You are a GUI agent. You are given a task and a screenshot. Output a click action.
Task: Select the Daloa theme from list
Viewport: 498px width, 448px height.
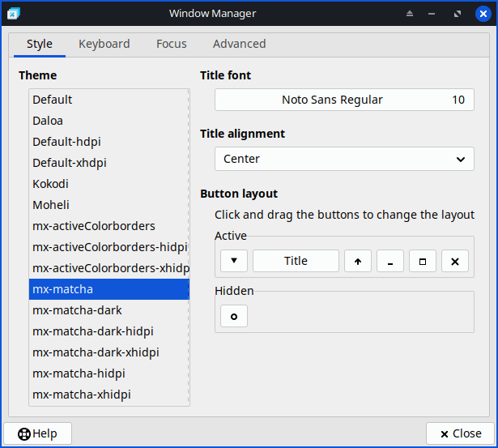click(48, 121)
